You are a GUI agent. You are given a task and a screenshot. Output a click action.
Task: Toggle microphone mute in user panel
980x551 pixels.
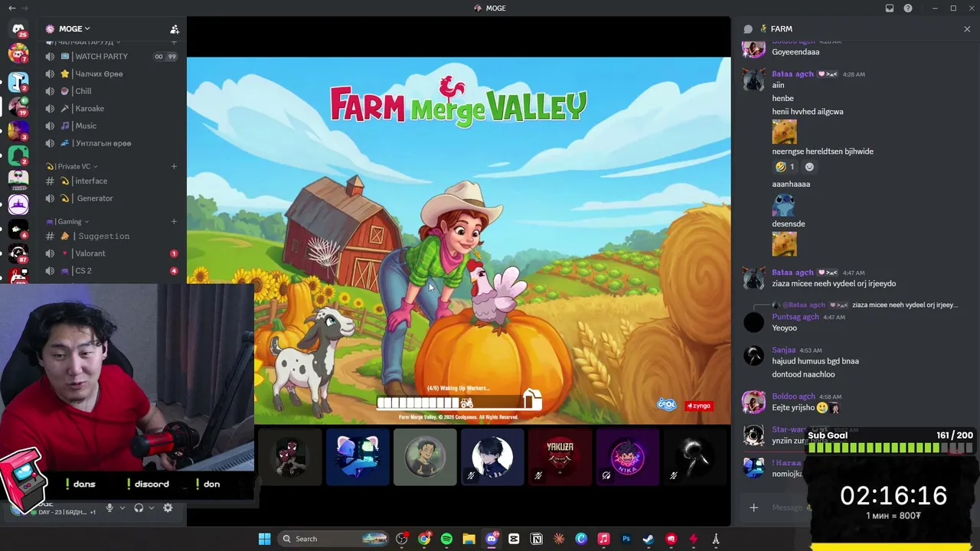[x=109, y=508]
